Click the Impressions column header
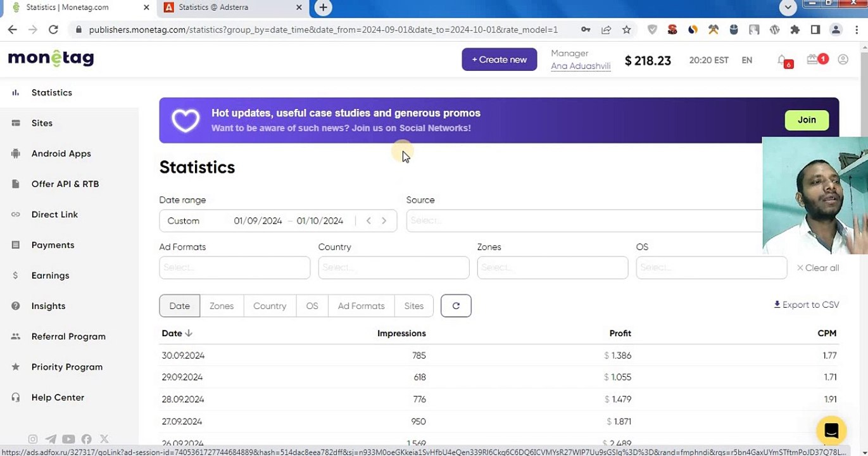868x456 pixels. coord(401,333)
